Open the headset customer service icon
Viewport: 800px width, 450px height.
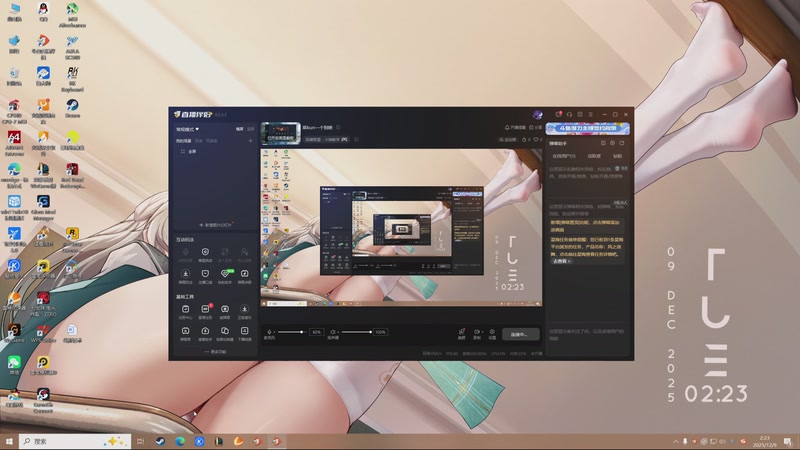pyautogui.click(x=569, y=115)
